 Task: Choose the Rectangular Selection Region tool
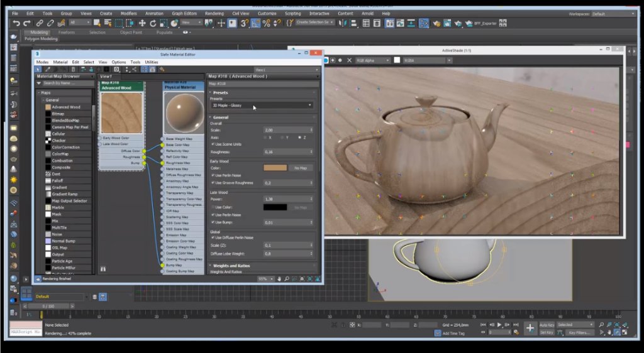point(119,23)
